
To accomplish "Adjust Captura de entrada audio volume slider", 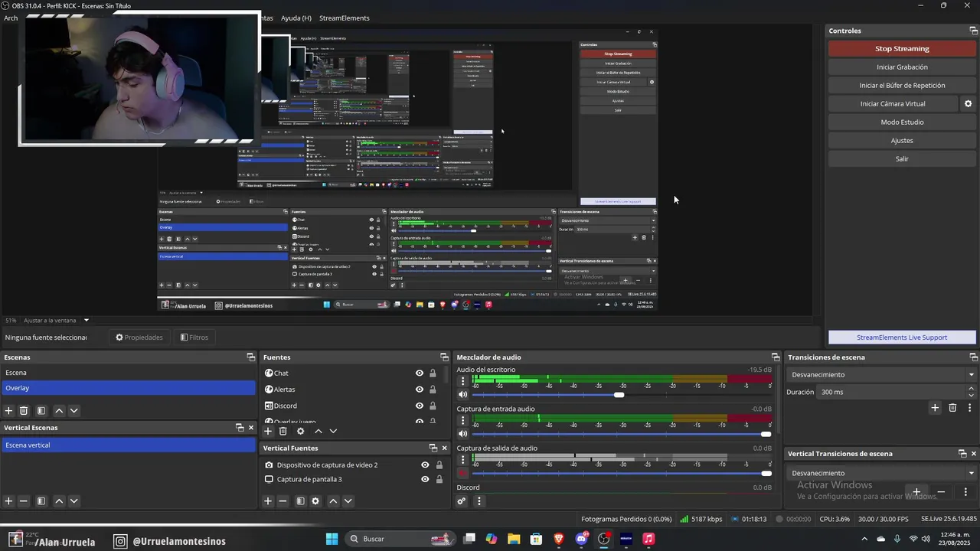I will click(622, 434).
